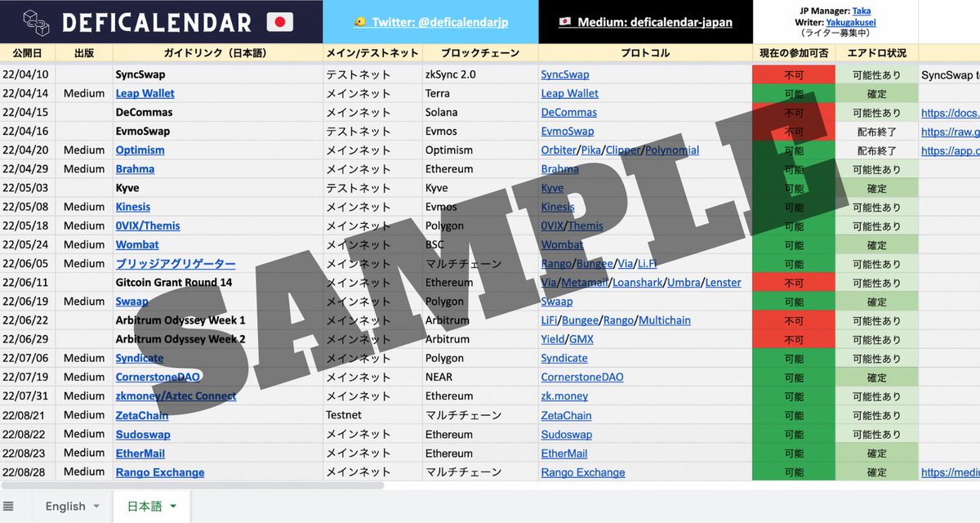Viewport: 980px width, 523px height.
Task: Select the Solana blockchain cell
Action: pyautogui.click(x=480, y=112)
